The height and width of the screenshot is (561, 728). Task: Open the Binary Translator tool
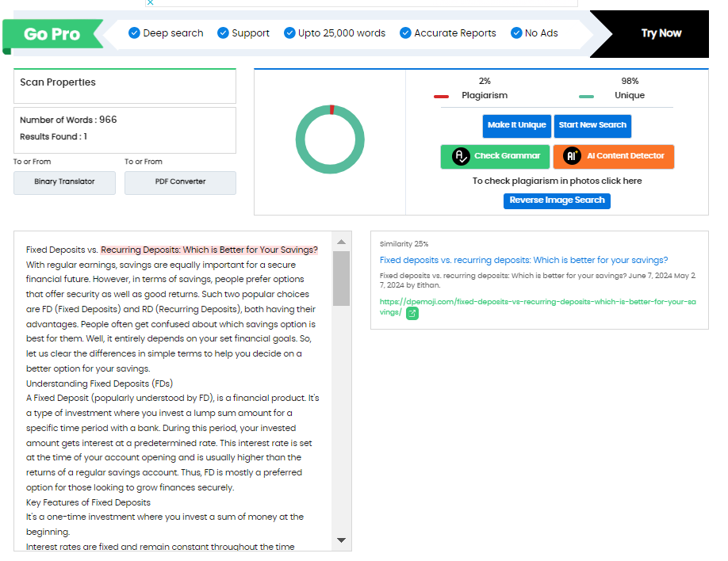pos(64,182)
